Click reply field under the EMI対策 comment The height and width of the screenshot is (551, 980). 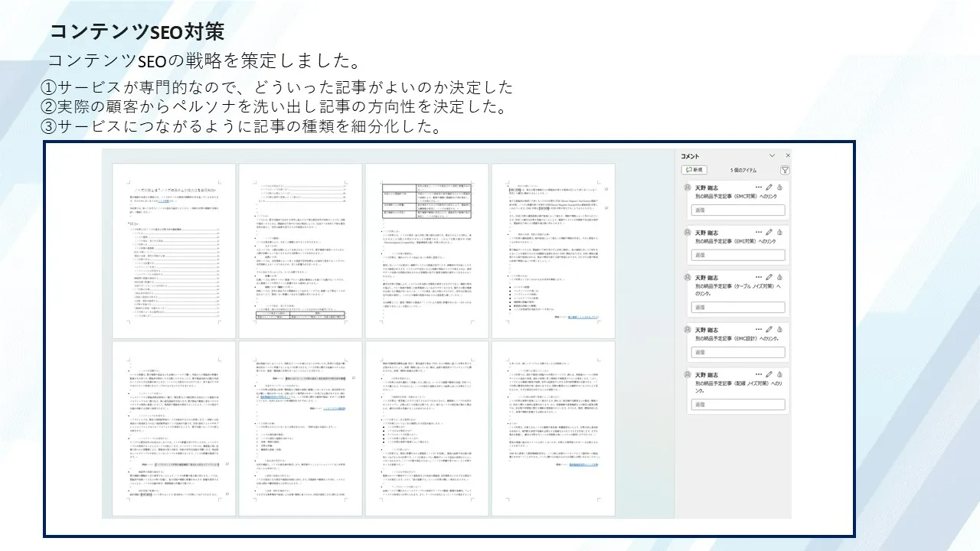coord(739,255)
